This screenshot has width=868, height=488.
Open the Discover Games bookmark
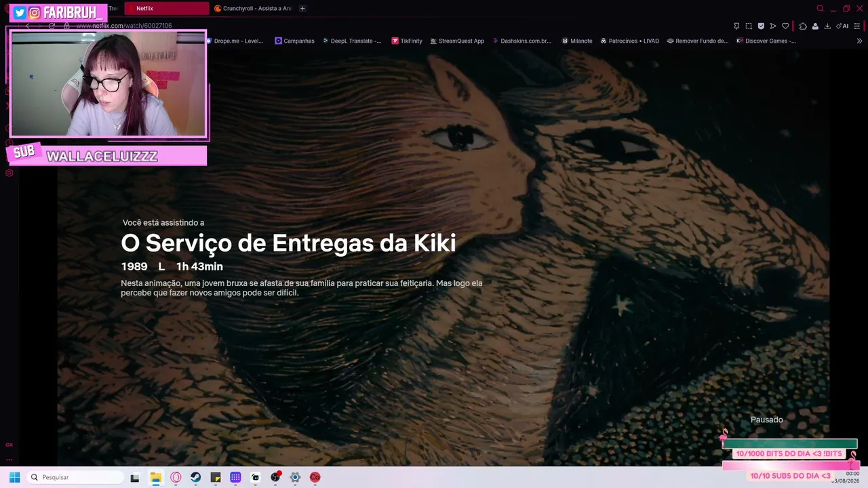(766, 41)
